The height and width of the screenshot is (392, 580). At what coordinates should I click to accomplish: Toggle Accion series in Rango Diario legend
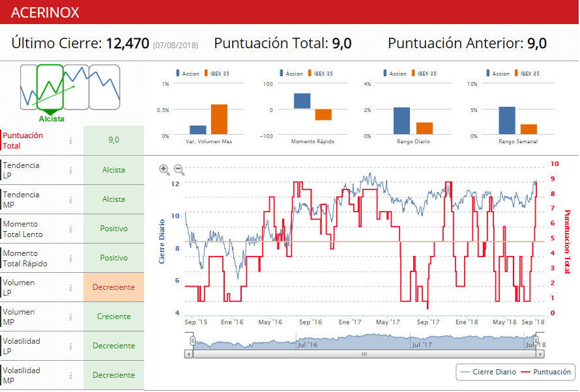point(395,74)
